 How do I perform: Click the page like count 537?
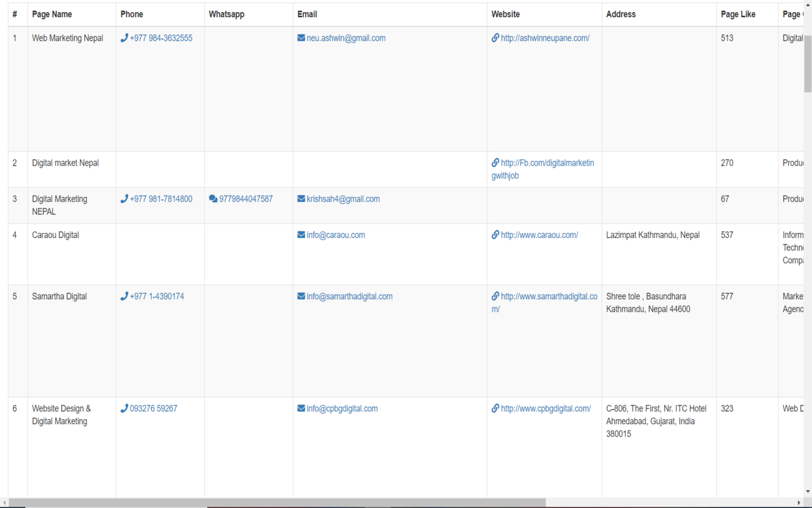(x=727, y=235)
